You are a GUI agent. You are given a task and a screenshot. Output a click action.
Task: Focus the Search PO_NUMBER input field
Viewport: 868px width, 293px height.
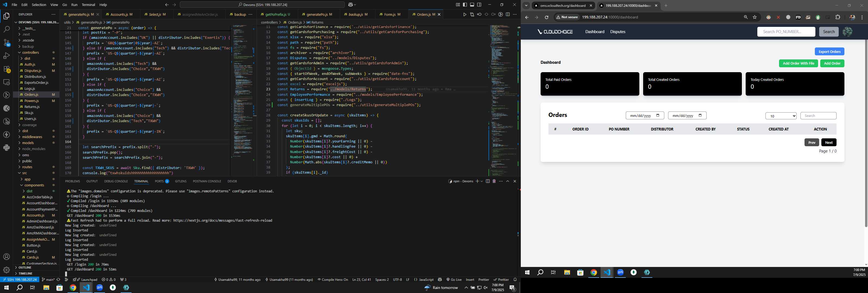coord(786,32)
